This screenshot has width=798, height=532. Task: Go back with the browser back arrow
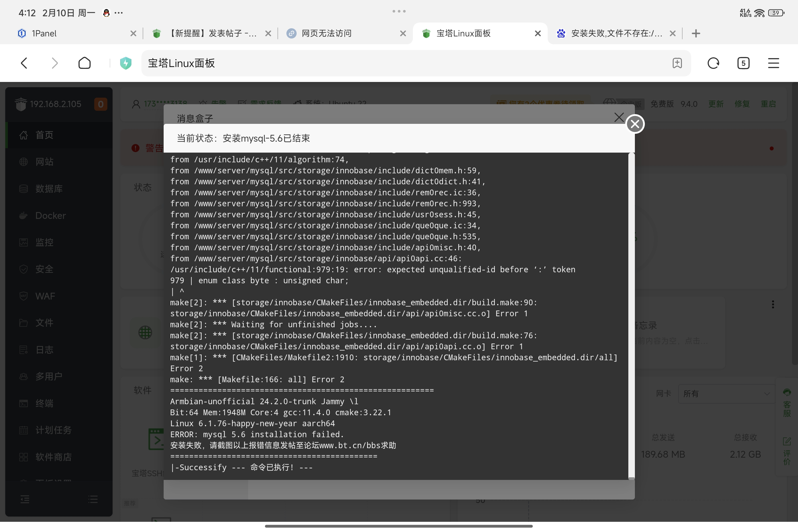(x=24, y=63)
